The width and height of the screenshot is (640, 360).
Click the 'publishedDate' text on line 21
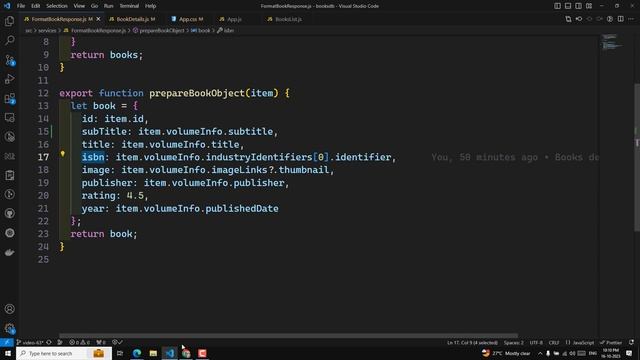pyautogui.click(x=242, y=208)
